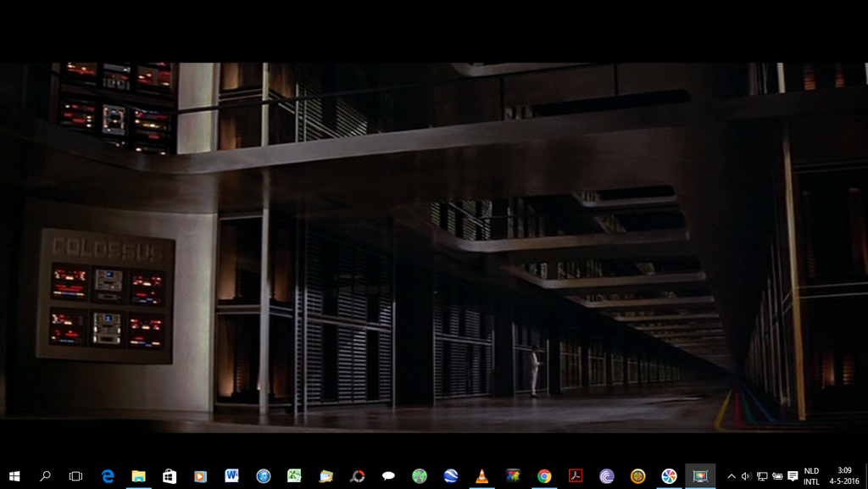Image resolution: width=868 pixels, height=489 pixels.
Task: Open taskbar Search magnifier
Action: pyautogui.click(x=46, y=475)
